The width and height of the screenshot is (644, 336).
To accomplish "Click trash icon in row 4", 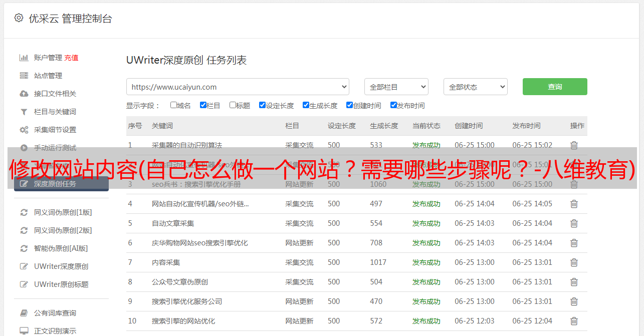I will tap(574, 204).
